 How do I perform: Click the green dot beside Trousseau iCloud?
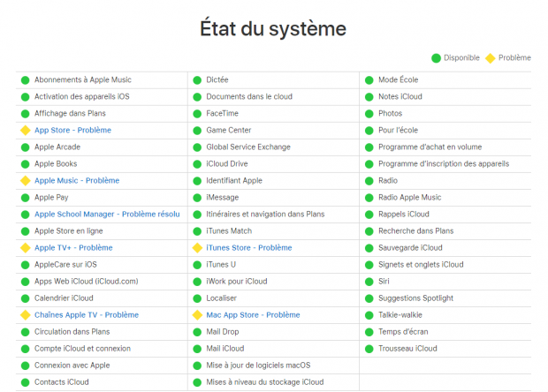tap(369, 349)
